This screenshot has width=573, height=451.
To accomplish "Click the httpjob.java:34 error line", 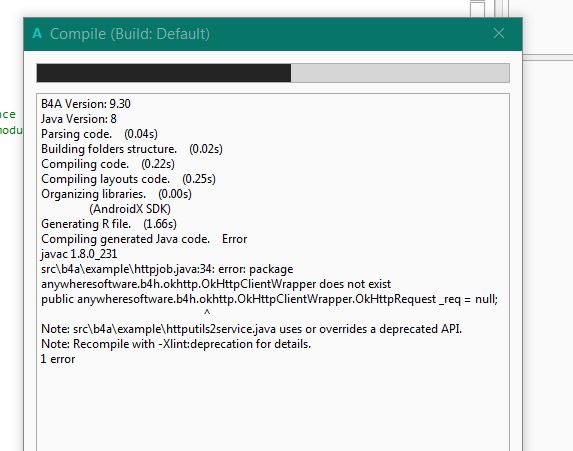I will point(167,269).
